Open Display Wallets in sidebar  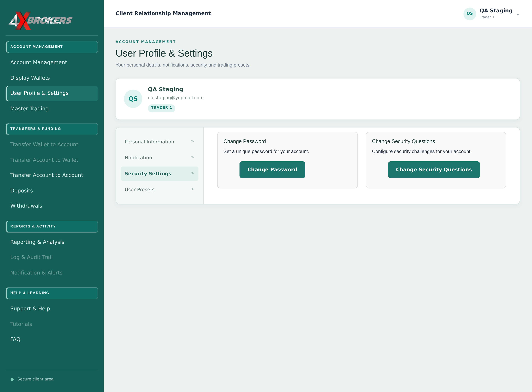(x=30, y=78)
